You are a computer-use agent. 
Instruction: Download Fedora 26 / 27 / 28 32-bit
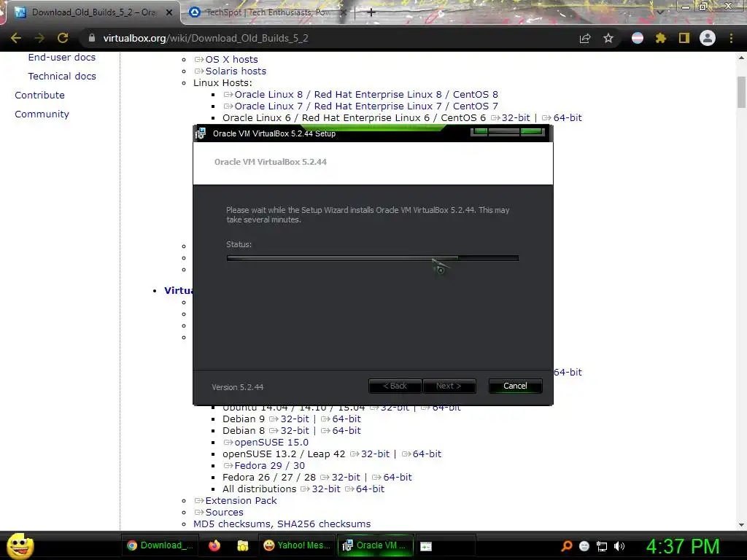click(346, 477)
